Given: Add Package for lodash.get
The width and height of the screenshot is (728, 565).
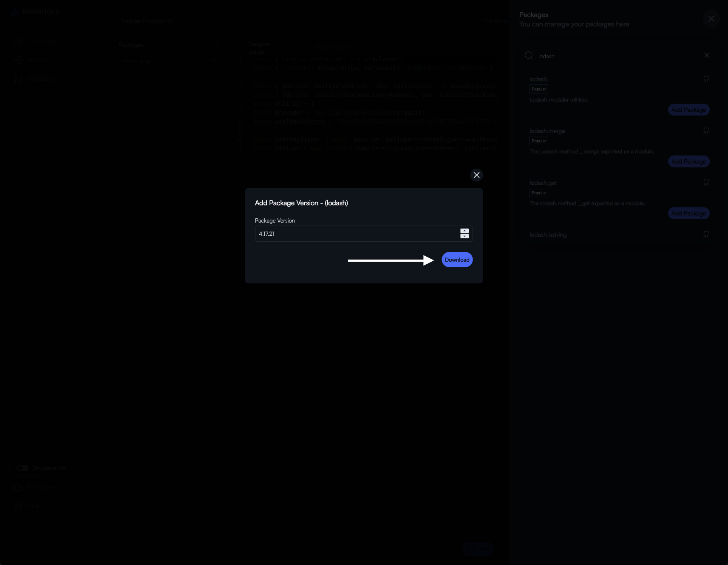Looking at the screenshot, I should pyautogui.click(x=689, y=213).
